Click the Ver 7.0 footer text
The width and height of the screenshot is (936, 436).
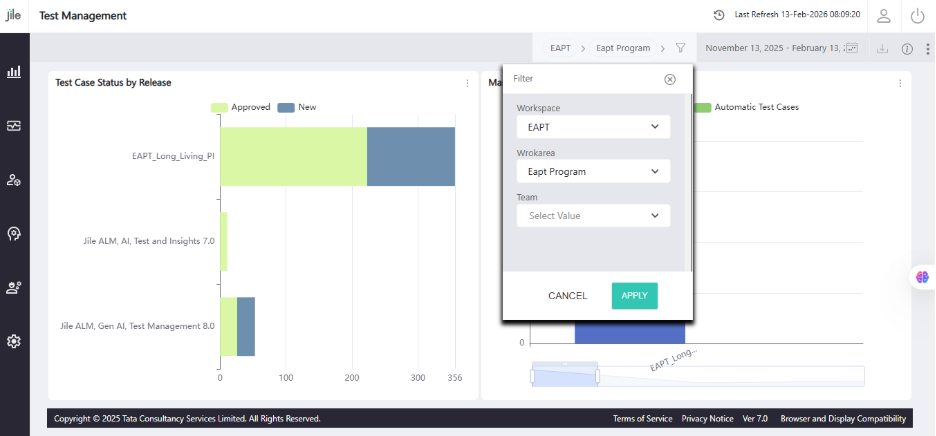point(755,419)
